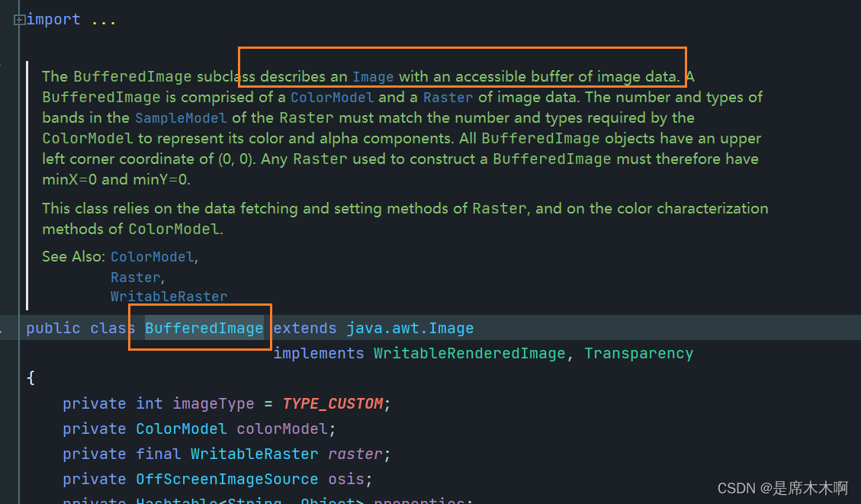861x504 pixels.
Task: Click the TYPE_CUSTOM constant
Action: click(x=333, y=403)
